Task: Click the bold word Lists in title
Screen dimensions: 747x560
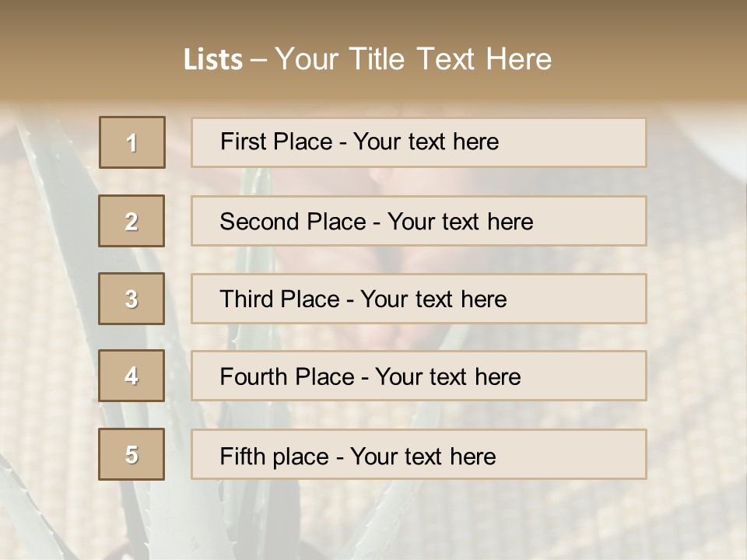Action: pos(213,60)
